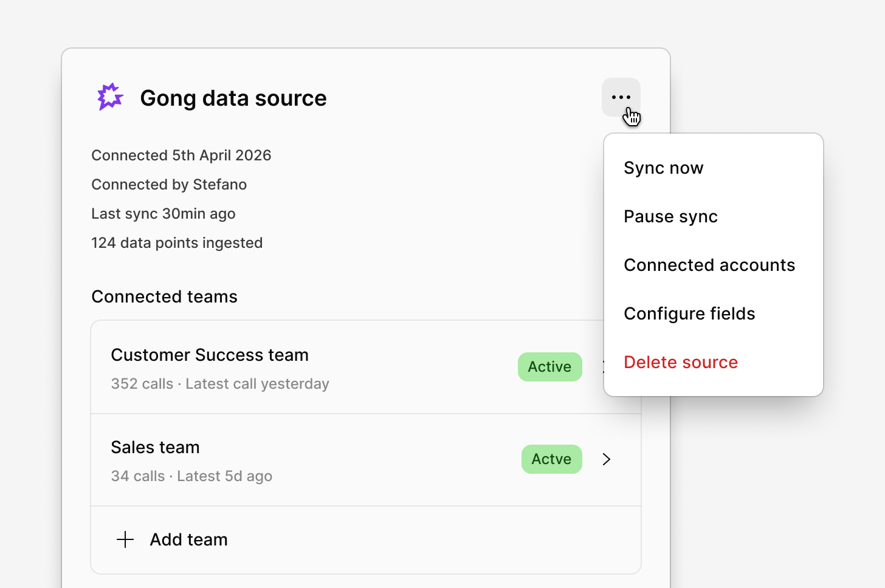885x588 pixels.
Task: Click the Last sync 30min ago text
Action: tap(164, 214)
